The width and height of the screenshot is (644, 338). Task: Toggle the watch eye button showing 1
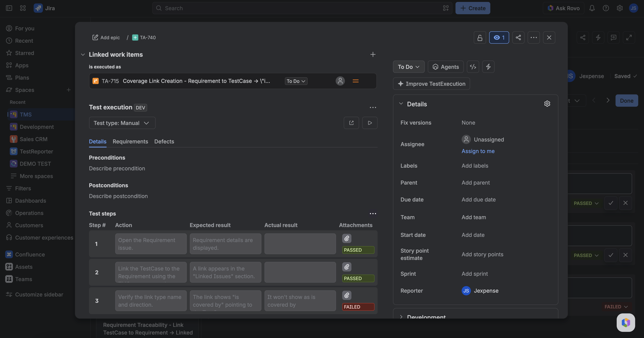pos(499,37)
